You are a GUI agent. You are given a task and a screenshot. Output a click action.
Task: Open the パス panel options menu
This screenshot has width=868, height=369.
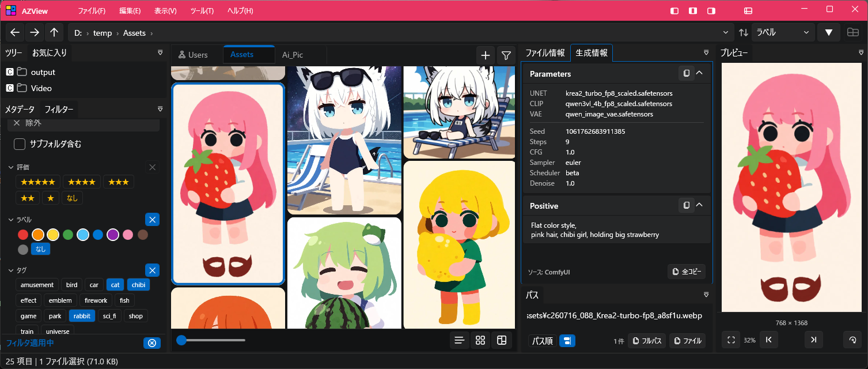[x=706, y=295]
